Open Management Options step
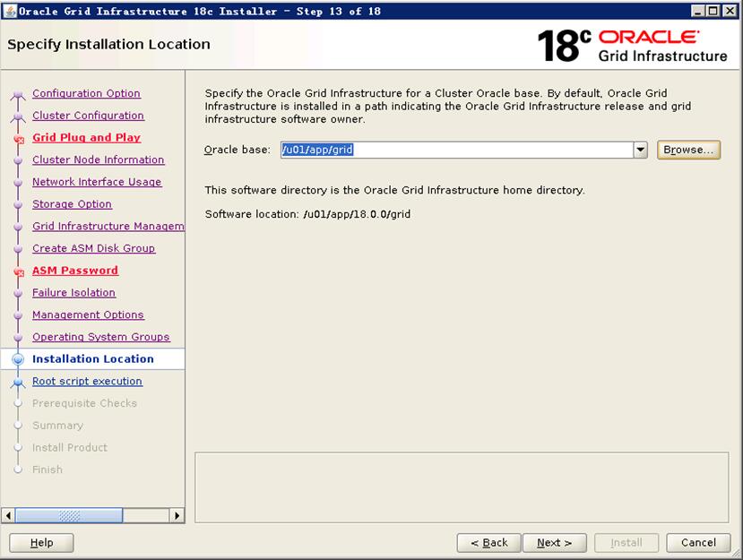The height and width of the screenshot is (560, 743). (x=88, y=314)
